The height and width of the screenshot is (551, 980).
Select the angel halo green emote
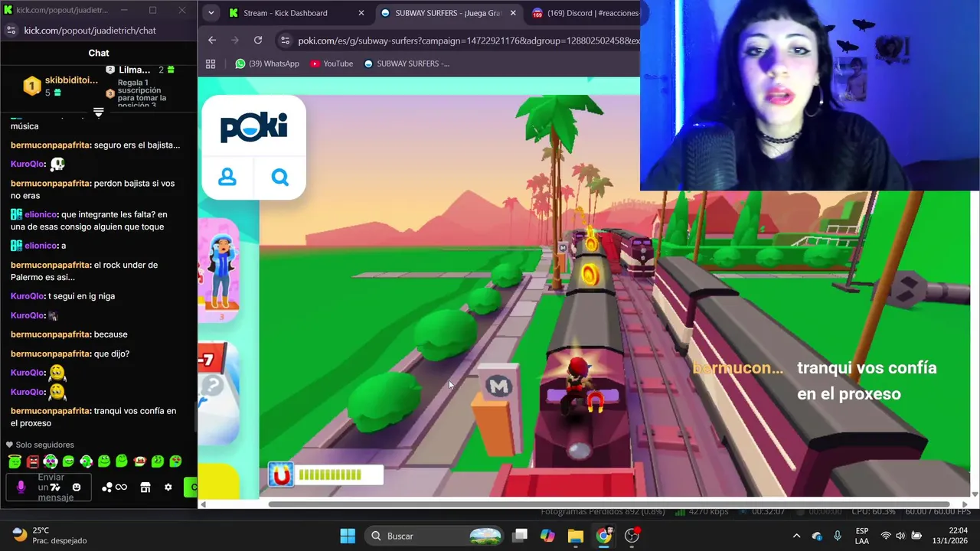(x=15, y=461)
